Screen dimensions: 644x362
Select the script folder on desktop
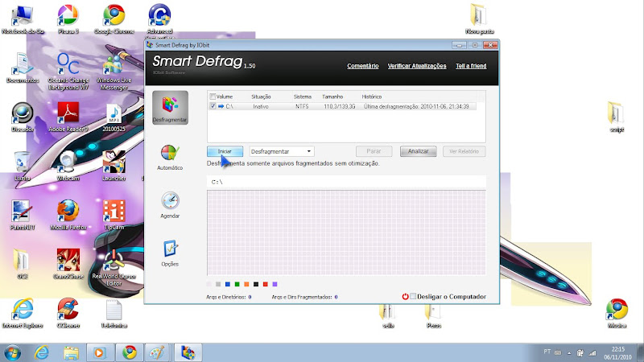point(617,117)
